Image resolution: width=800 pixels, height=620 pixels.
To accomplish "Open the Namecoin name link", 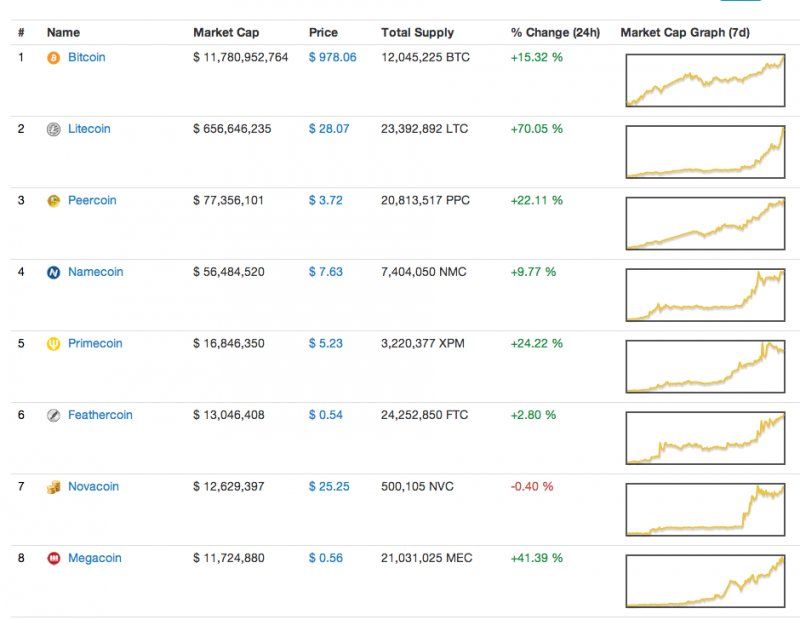I will (96, 271).
